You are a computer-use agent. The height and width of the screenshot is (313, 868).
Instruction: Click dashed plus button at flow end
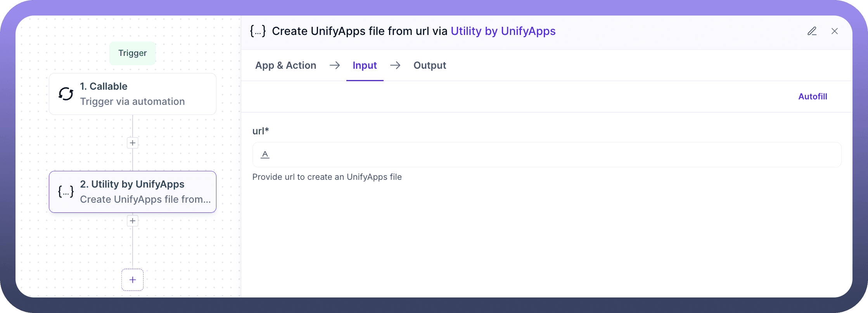pos(133,280)
